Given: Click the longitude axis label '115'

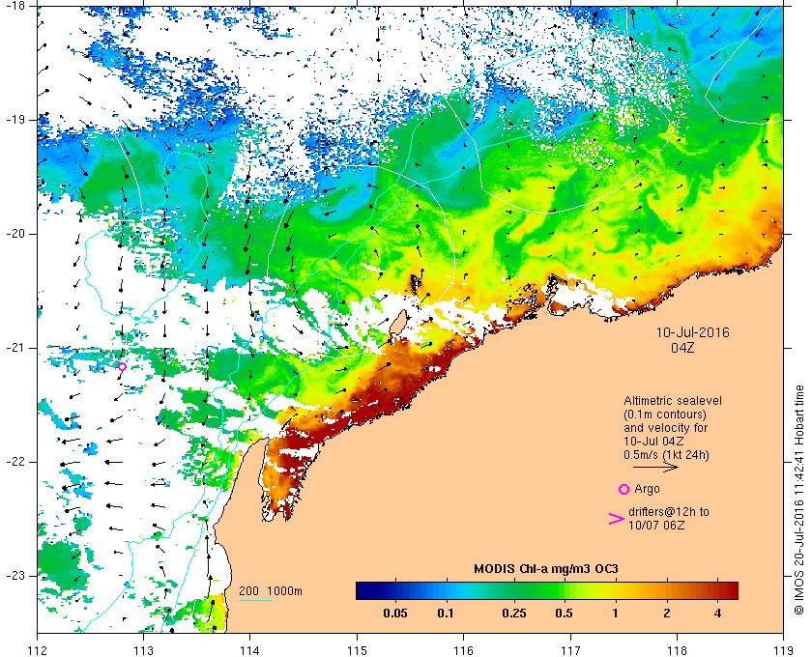Looking at the screenshot, I should 357,650.
